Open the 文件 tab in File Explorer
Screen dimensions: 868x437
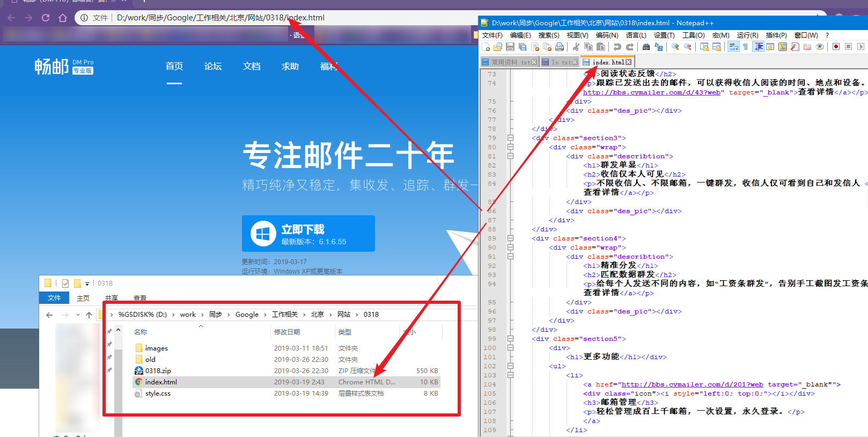tap(54, 297)
